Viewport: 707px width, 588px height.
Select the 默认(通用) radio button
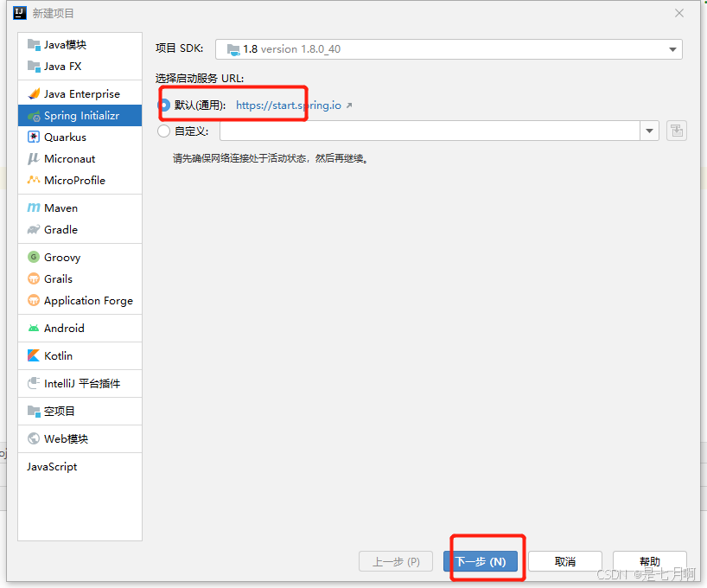click(163, 105)
